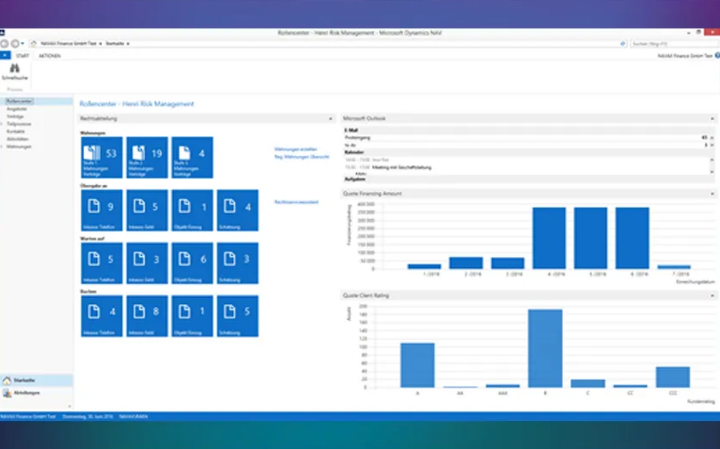Screen dimensions: 720x449
Task: Collapse the Rechtsabteilung panel arrow
Action: pos(330,119)
